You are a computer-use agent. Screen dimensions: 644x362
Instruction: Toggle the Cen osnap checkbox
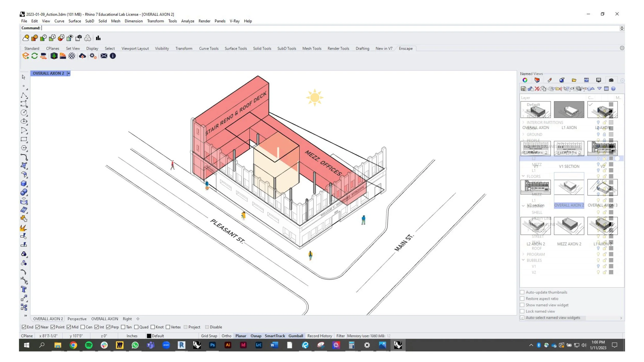83,327
